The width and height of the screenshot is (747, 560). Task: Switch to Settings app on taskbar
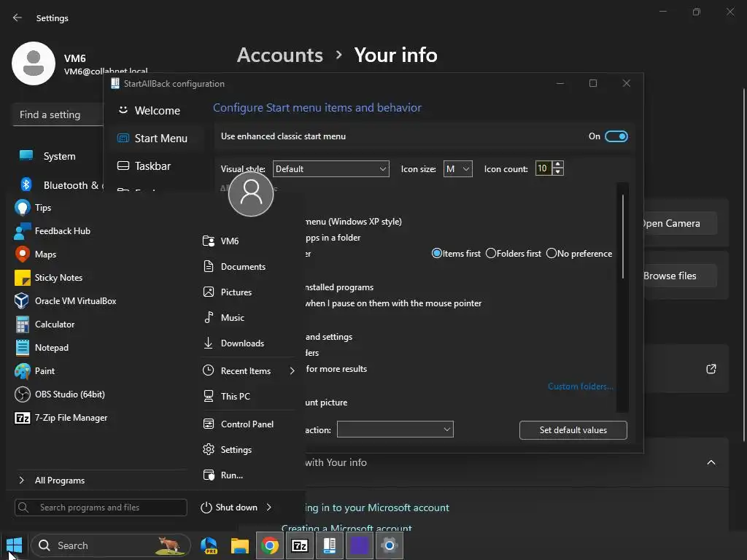(x=390, y=545)
